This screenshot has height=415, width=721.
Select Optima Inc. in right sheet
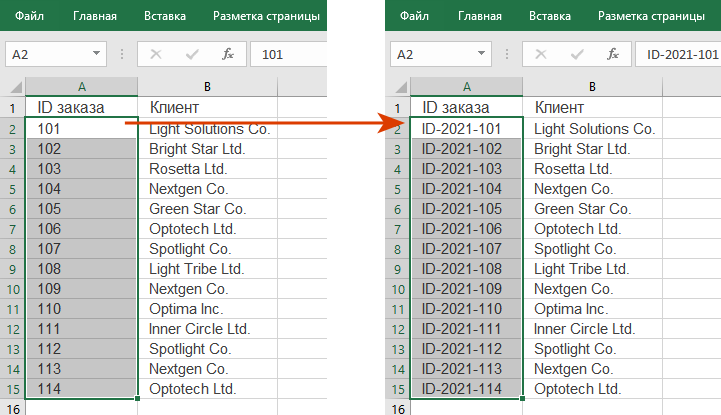click(592, 309)
